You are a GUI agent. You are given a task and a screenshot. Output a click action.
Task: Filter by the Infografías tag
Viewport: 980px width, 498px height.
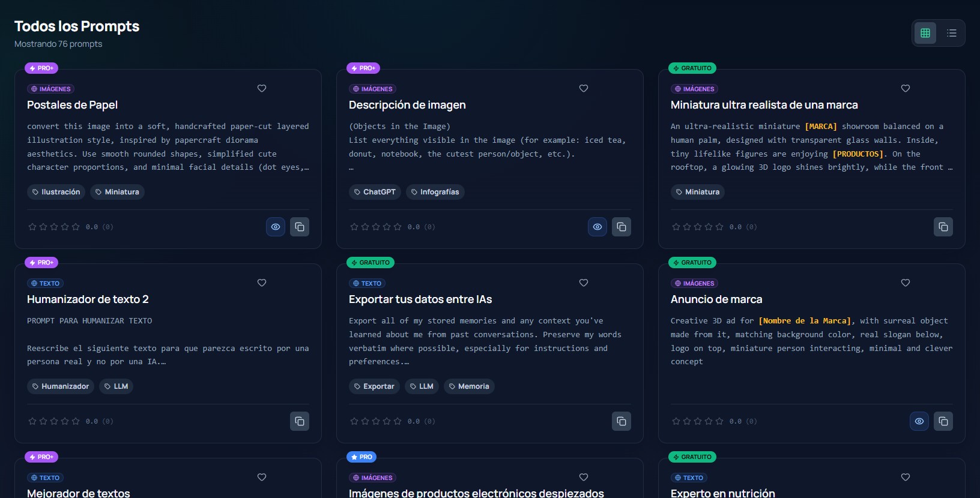435,192
